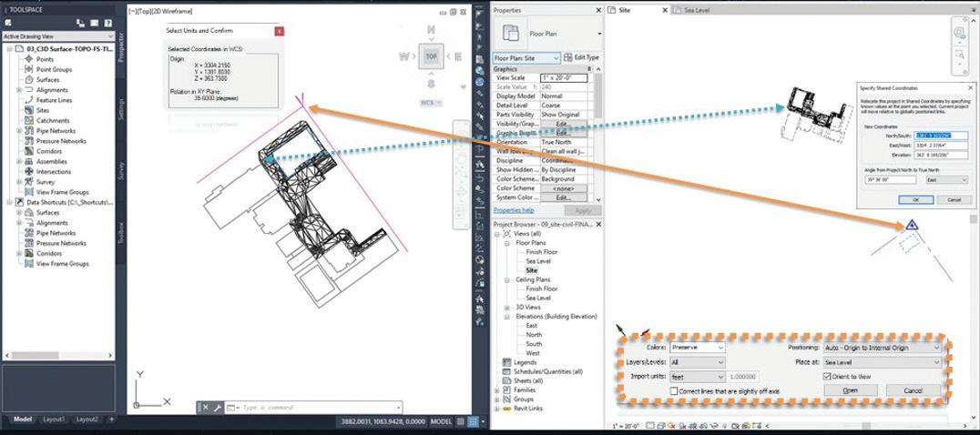This screenshot has height=435, width=980.
Task: Click the angle from Project North input field
Action: 890,180
